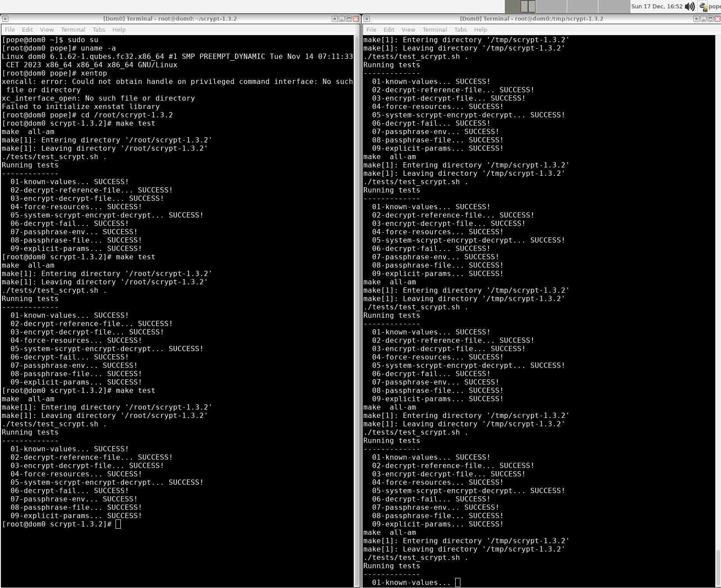
Task: Open right terminal's window menu arrow
Action: [367, 19]
